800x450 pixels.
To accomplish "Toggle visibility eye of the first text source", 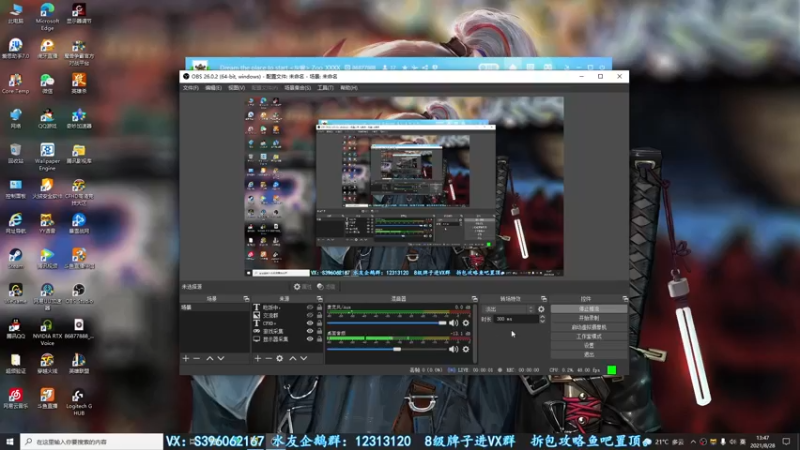I will pyautogui.click(x=310, y=308).
